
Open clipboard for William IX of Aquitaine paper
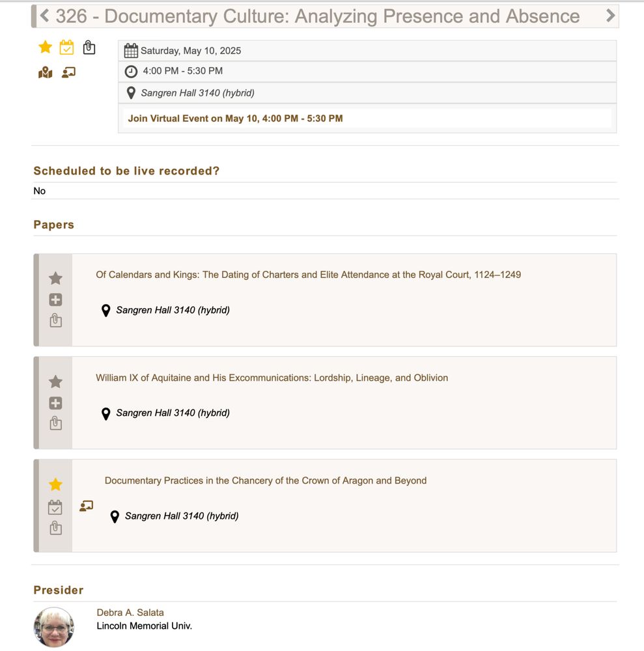[55, 424]
